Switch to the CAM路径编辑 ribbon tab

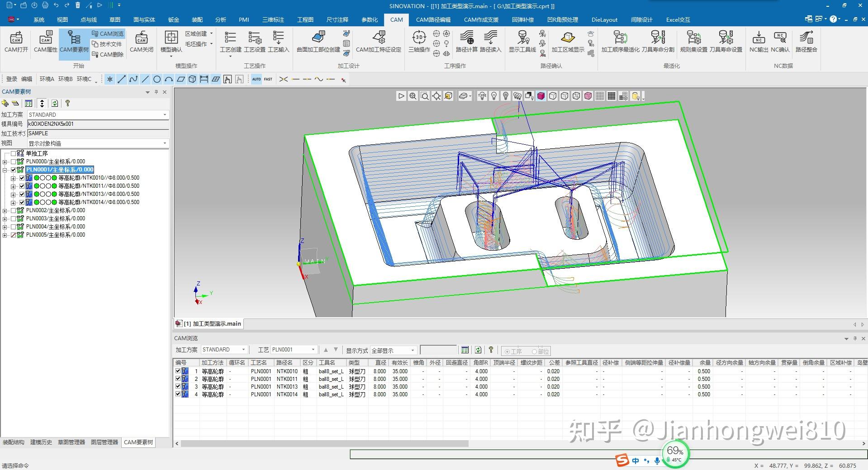433,19
